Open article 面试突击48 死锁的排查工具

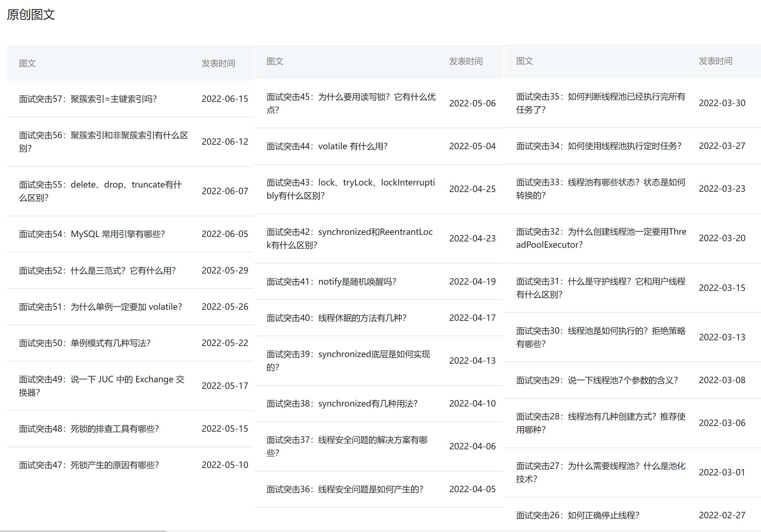click(89, 429)
